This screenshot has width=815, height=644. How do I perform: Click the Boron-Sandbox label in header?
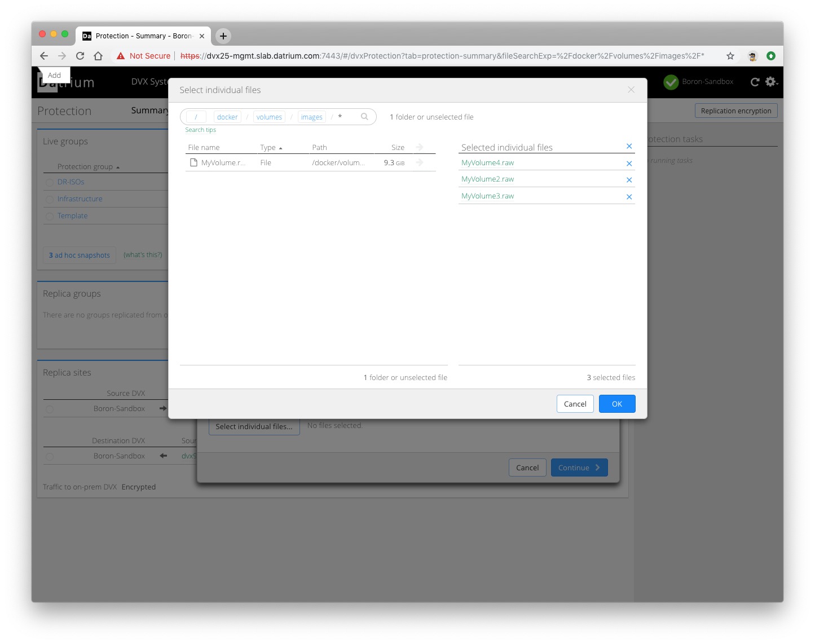(x=707, y=82)
